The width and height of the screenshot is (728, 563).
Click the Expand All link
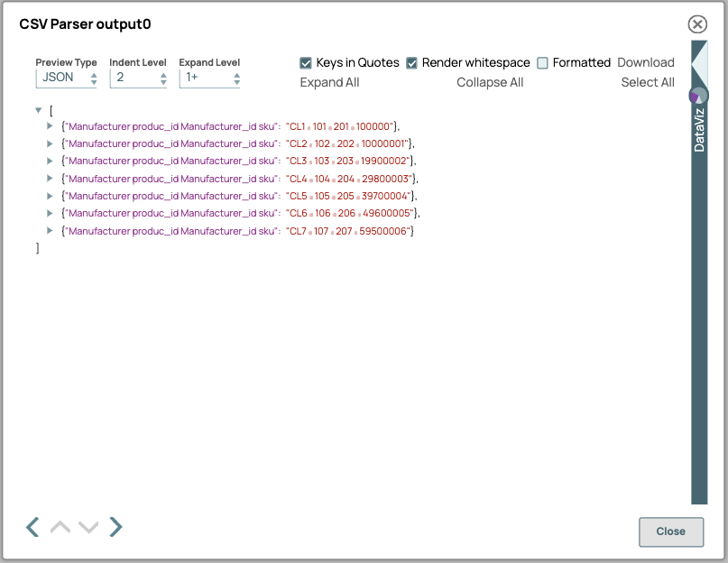pyautogui.click(x=330, y=82)
